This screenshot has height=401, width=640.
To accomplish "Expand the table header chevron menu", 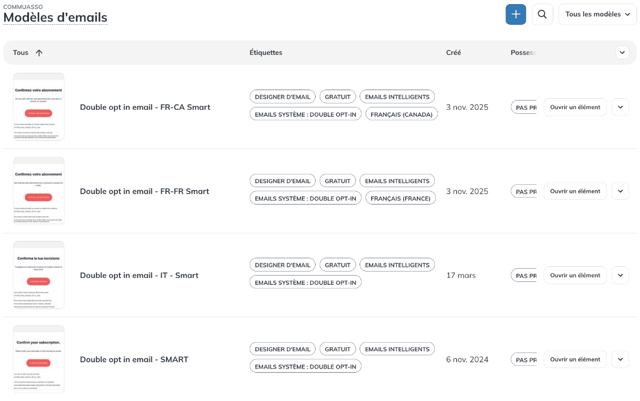I will coord(622,52).
